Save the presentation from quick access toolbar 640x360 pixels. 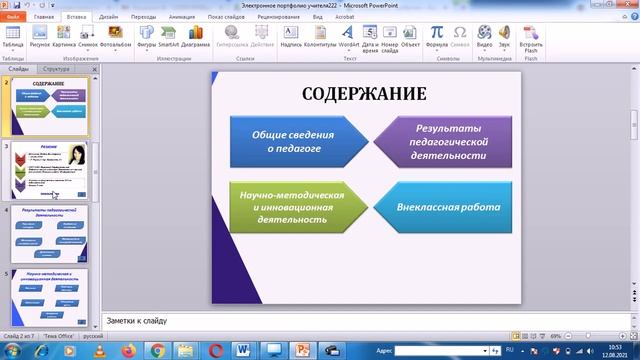pos(17,5)
